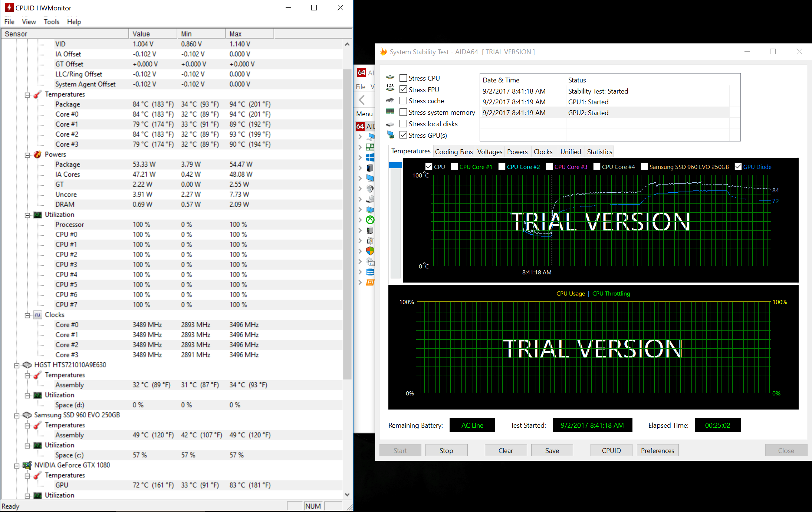Click the HWMonitor lightning icon in the title bar

point(9,7)
